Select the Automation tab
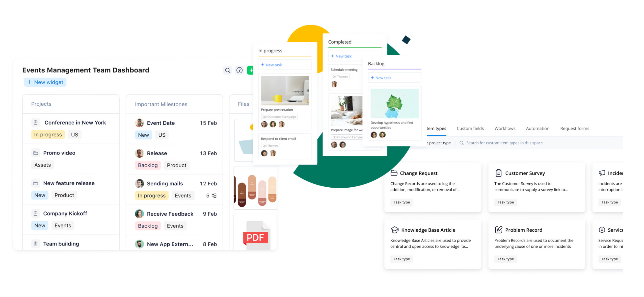 click(x=537, y=128)
